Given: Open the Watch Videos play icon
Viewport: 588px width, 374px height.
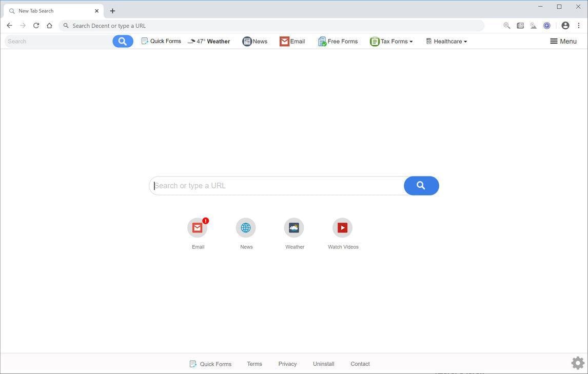Looking at the screenshot, I should pos(342,227).
